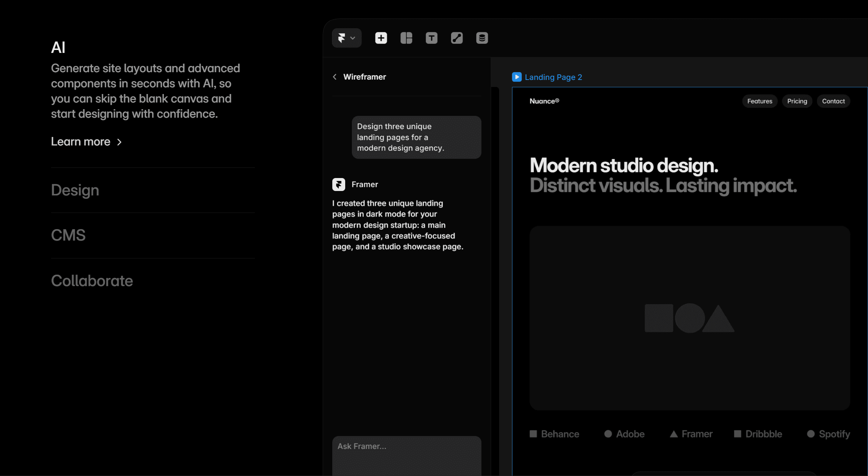The width and height of the screenshot is (868, 476).
Task: Open the Framer logo dropdown chevron
Action: (353, 38)
